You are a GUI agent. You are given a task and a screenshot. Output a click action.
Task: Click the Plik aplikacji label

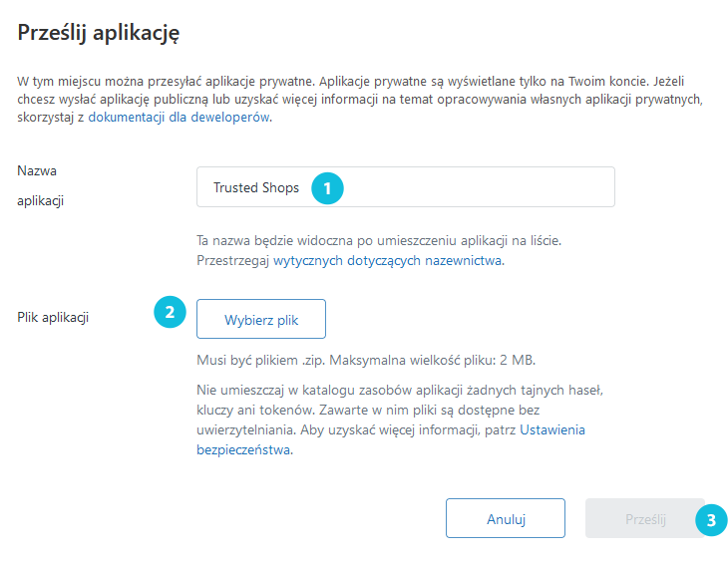click(53, 318)
